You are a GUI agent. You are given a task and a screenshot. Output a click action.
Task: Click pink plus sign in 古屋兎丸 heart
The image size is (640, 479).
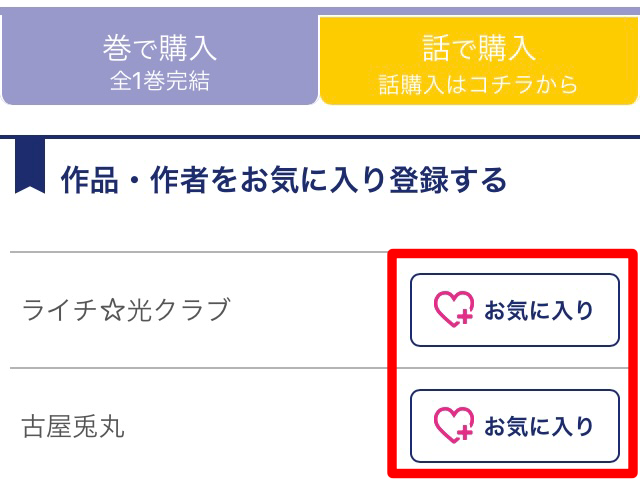click(465, 432)
